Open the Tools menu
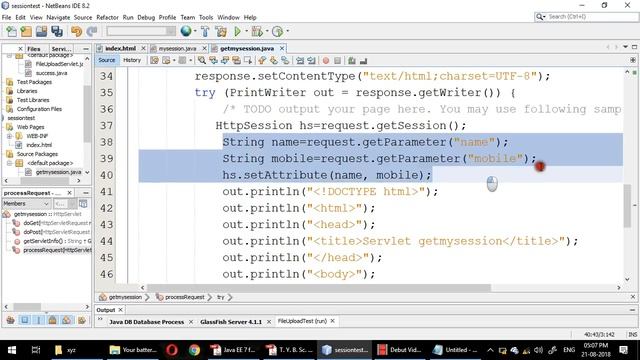640x360 pixels. [x=206, y=18]
